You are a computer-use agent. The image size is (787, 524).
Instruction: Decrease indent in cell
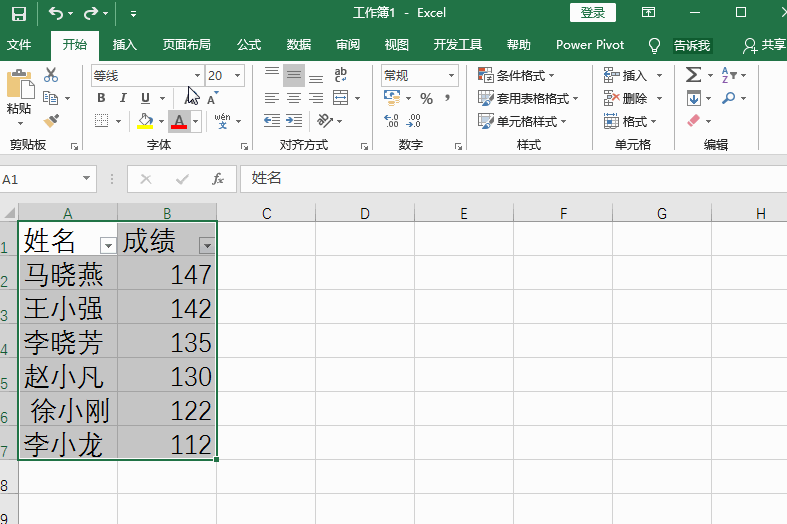click(272, 120)
